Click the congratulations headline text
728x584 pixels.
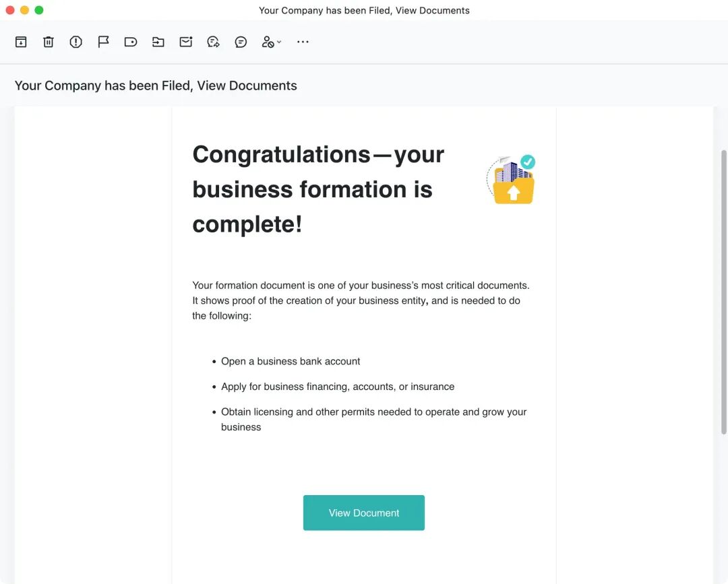coord(318,189)
